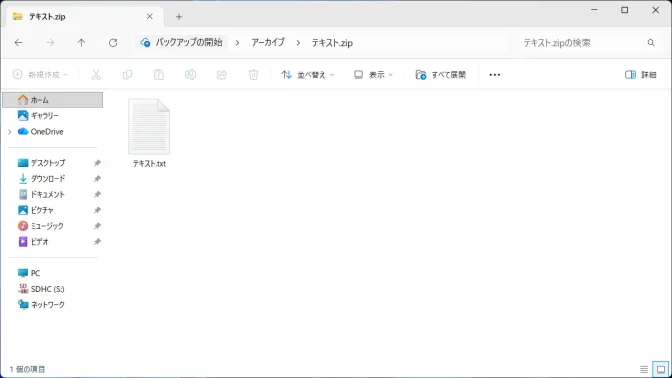Open ミュージック quick access folder

tap(48, 226)
